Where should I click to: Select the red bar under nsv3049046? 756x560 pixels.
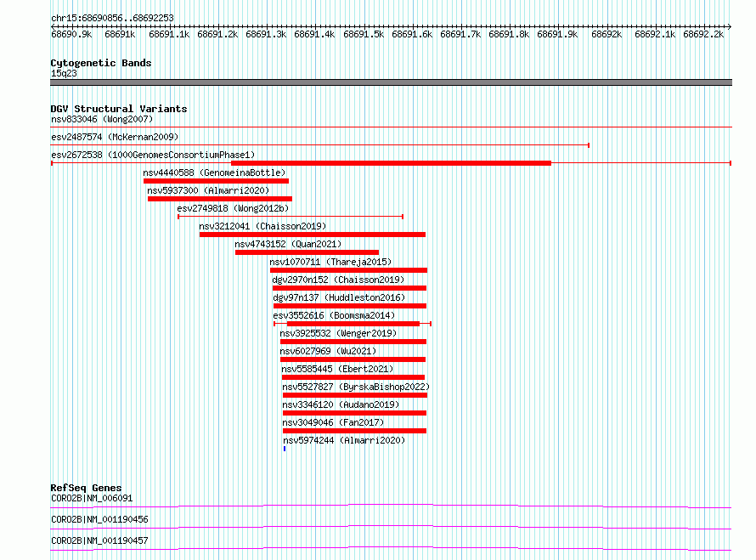click(354, 431)
